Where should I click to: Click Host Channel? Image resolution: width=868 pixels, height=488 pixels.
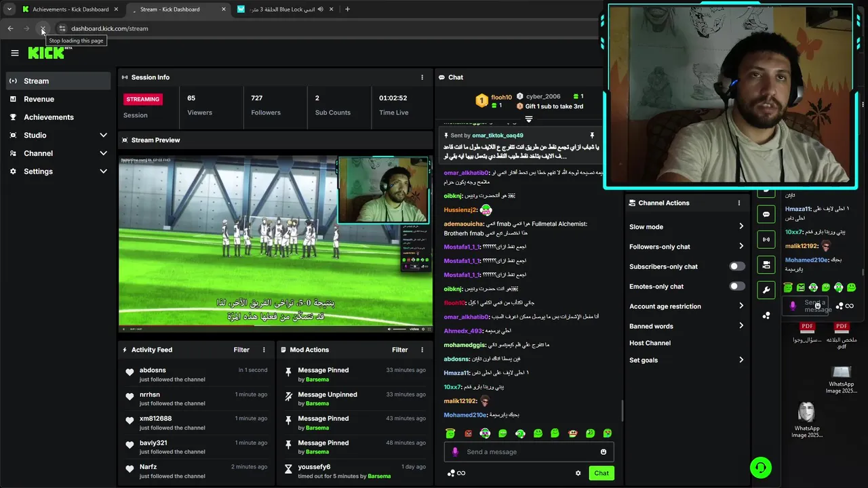point(650,343)
